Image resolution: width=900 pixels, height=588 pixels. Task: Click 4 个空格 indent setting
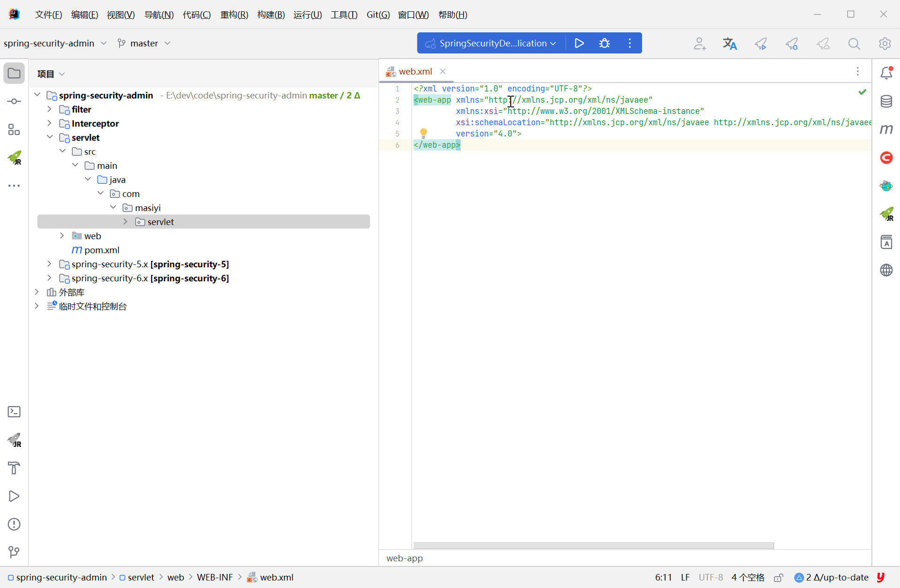[748, 578]
